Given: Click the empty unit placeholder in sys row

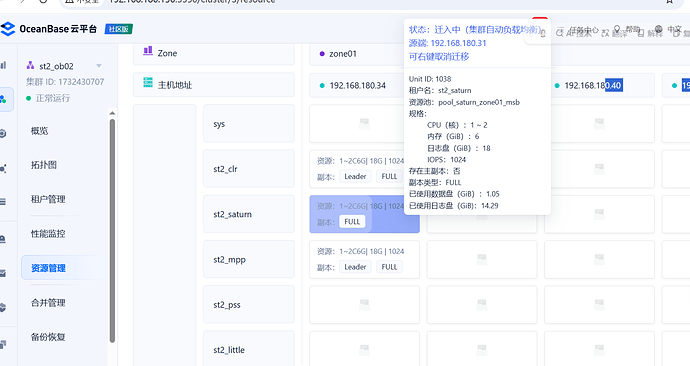Looking at the screenshot, I should click(364, 124).
